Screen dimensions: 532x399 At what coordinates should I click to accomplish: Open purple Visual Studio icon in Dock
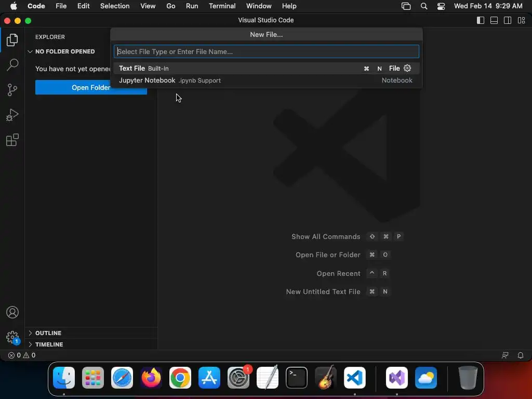[x=397, y=378]
